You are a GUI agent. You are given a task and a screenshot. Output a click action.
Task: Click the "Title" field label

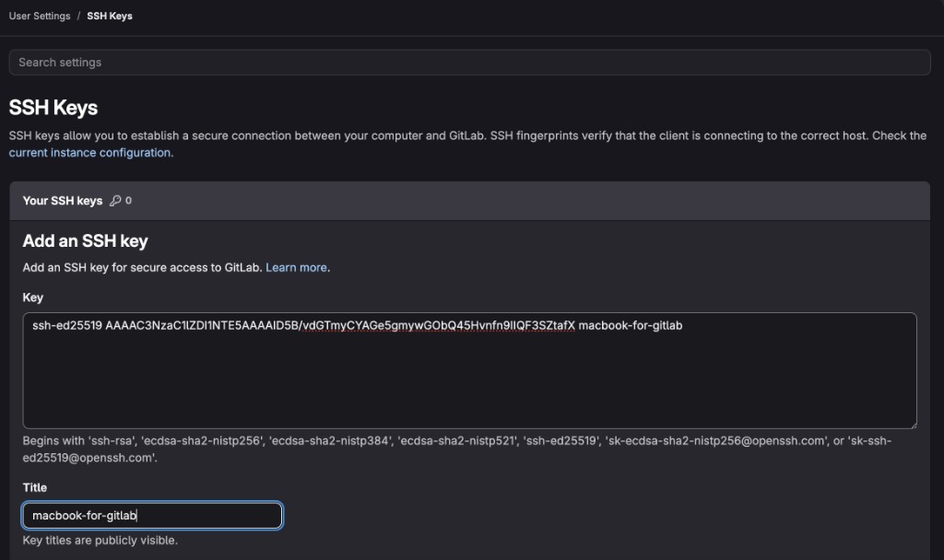(x=34, y=487)
